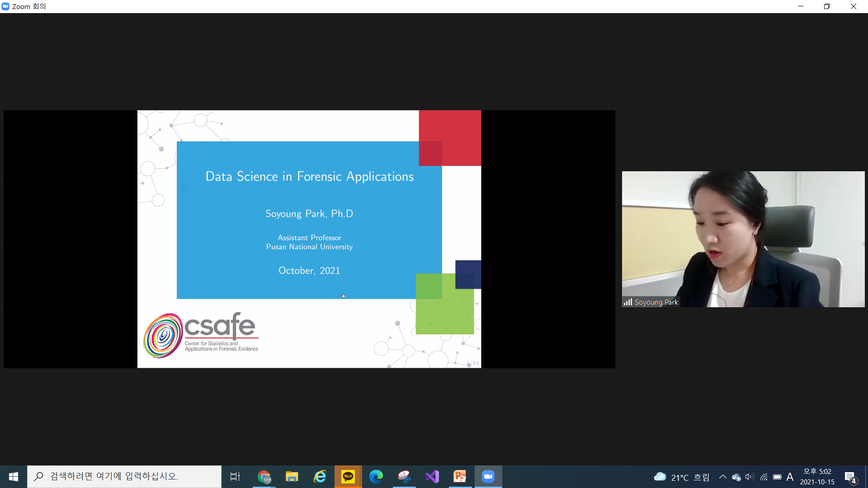Open Visual Studio from taskbar
868x488 pixels.
432,477
